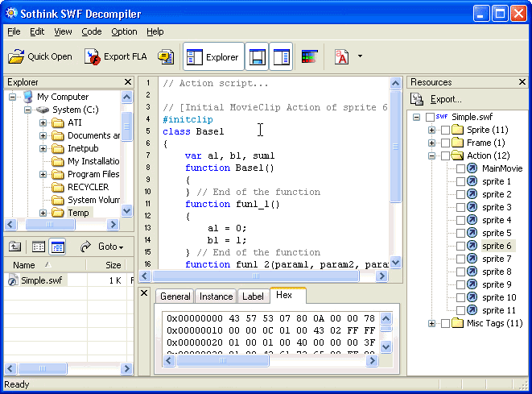Open the Goto dropdown
Viewport: 532px width, 394px height.
[x=110, y=247]
